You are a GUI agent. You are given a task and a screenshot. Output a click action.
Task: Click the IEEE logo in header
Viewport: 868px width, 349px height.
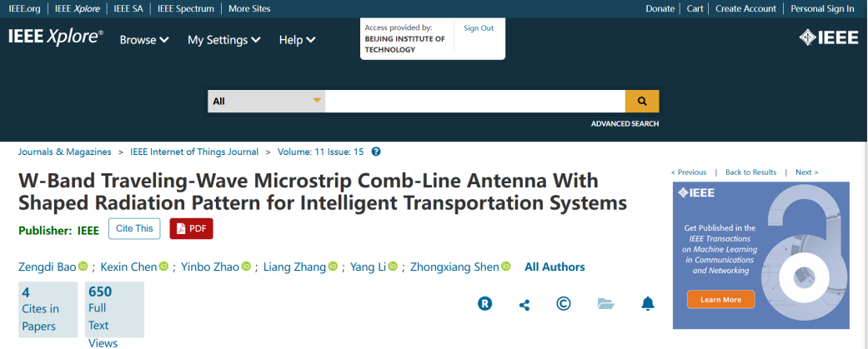(x=829, y=37)
